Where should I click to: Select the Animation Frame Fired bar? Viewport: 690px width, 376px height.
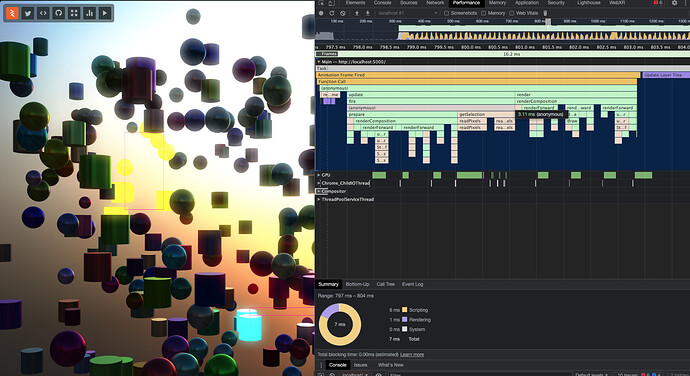[x=478, y=75]
